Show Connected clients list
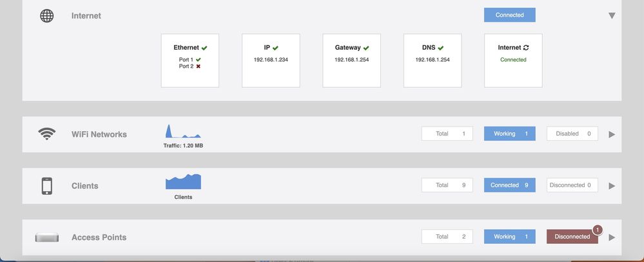 pos(509,185)
